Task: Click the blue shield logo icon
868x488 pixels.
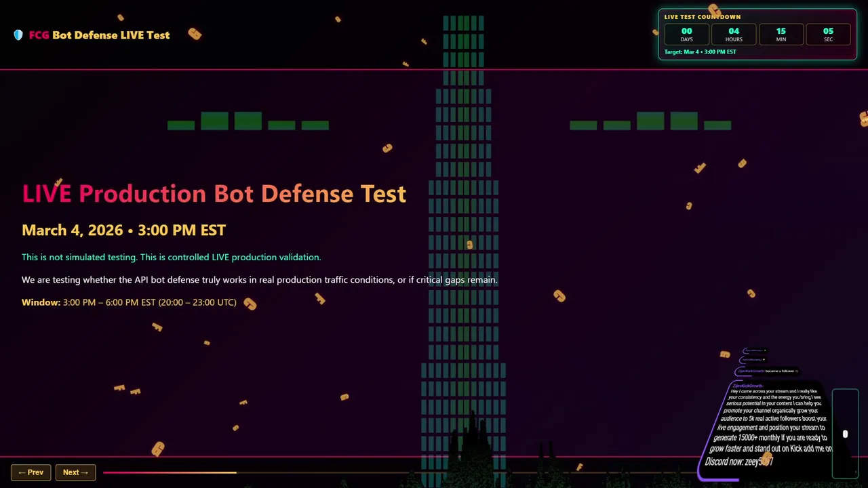Action: tap(18, 35)
